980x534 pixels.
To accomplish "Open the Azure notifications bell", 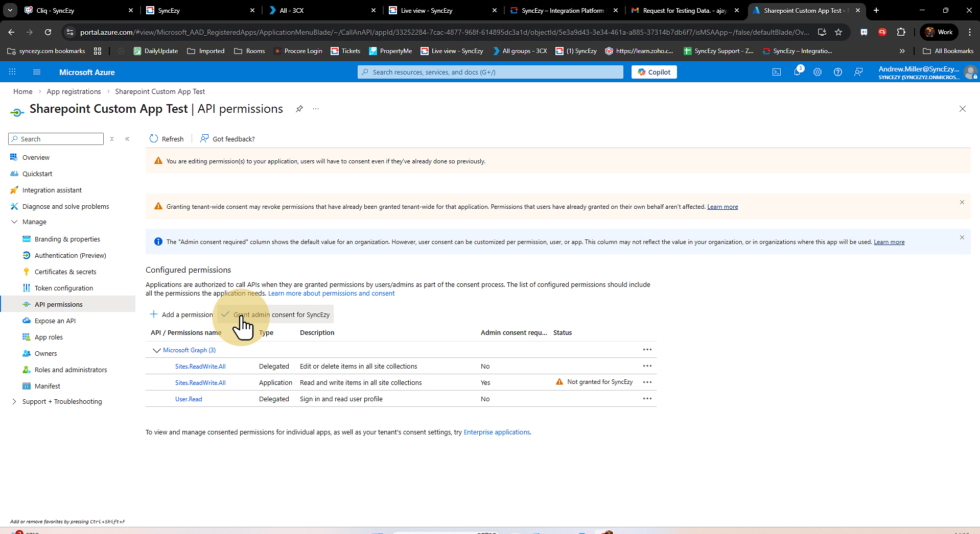I will pyautogui.click(x=797, y=72).
